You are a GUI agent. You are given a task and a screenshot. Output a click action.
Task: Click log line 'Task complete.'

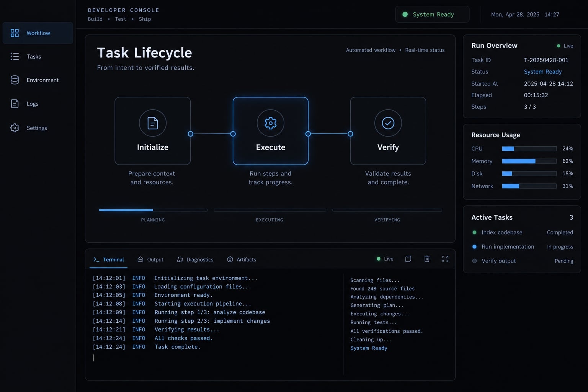pyautogui.click(x=177, y=347)
